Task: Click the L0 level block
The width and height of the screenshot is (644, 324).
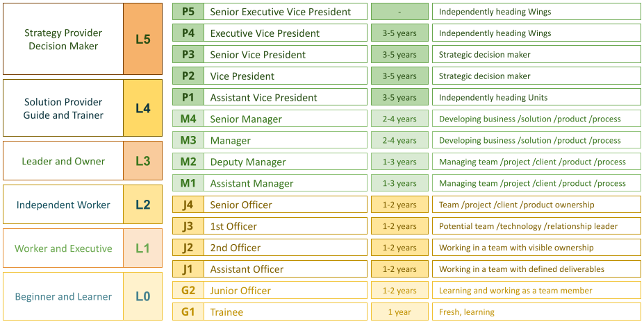Action: (x=142, y=296)
